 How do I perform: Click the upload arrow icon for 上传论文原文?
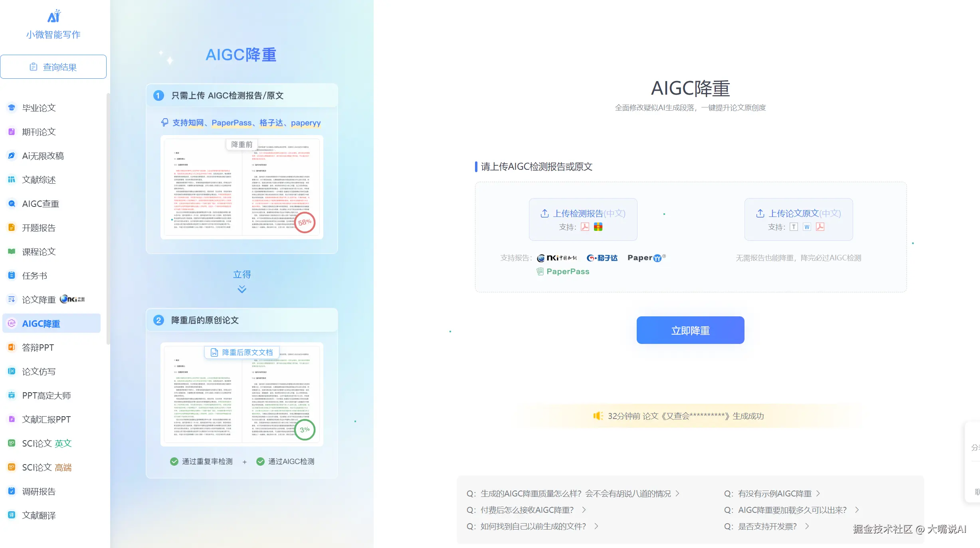point(760,213)
